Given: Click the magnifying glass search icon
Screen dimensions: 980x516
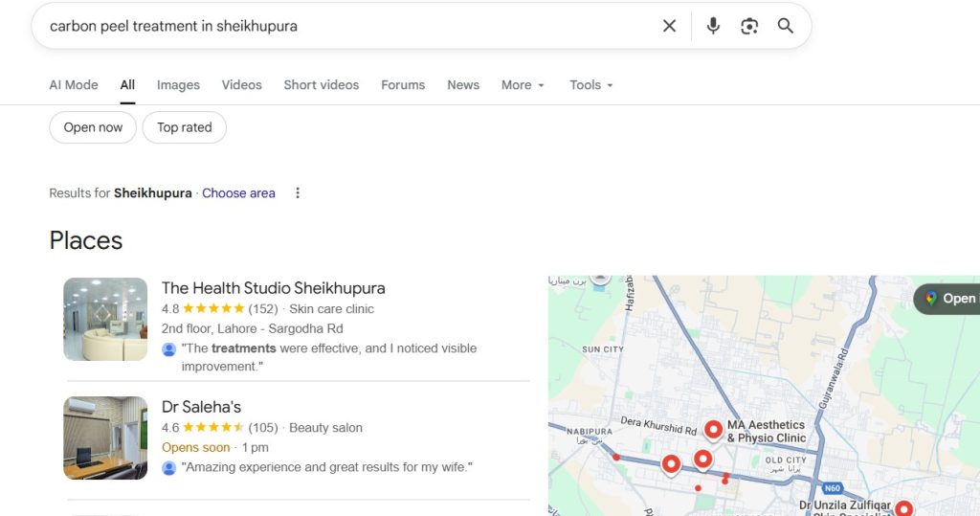Looking at the screenshot, I should pos(786,26).
